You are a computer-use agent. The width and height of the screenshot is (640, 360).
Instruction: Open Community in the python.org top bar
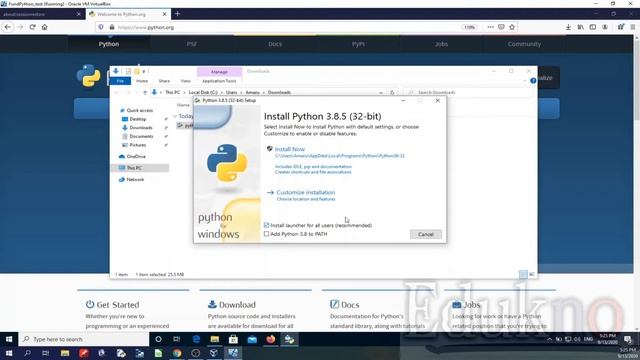(524, 44)
